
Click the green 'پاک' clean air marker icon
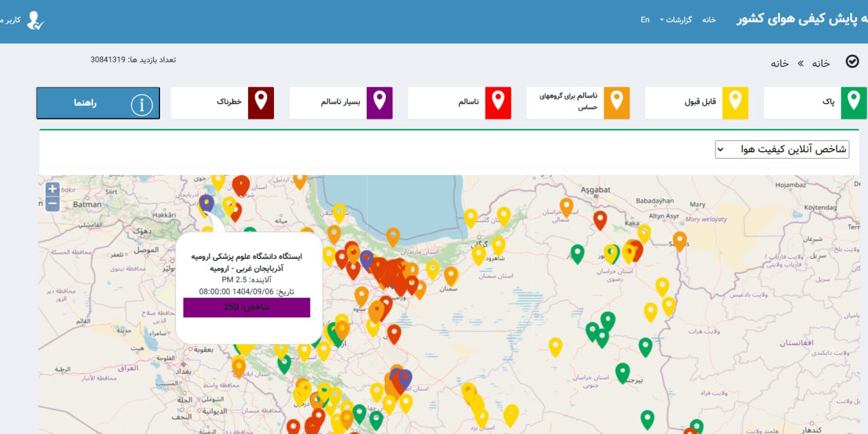tap(854, 102)
